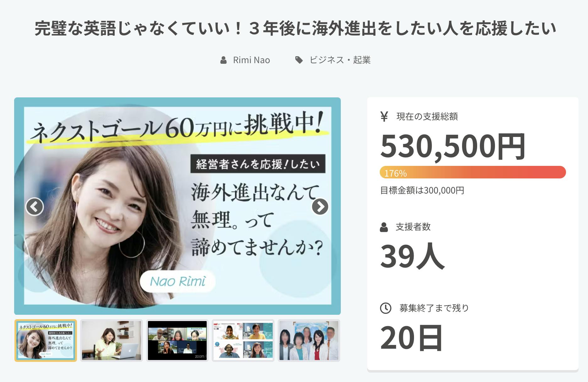The width and height of the screenshot is (588, 382).
Task: Click the clock icon next to 募集終了まで残り
Action: 386,308
